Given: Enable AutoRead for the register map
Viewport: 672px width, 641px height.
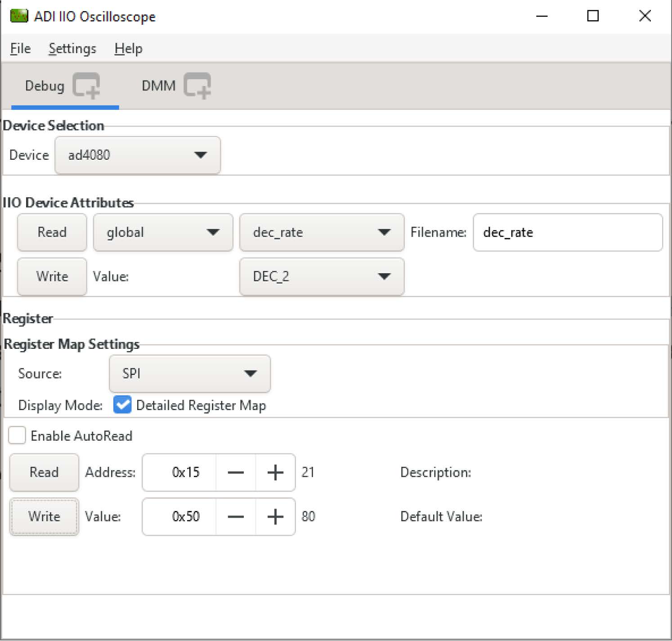Looking at the screenshot, I should (17, 435).
